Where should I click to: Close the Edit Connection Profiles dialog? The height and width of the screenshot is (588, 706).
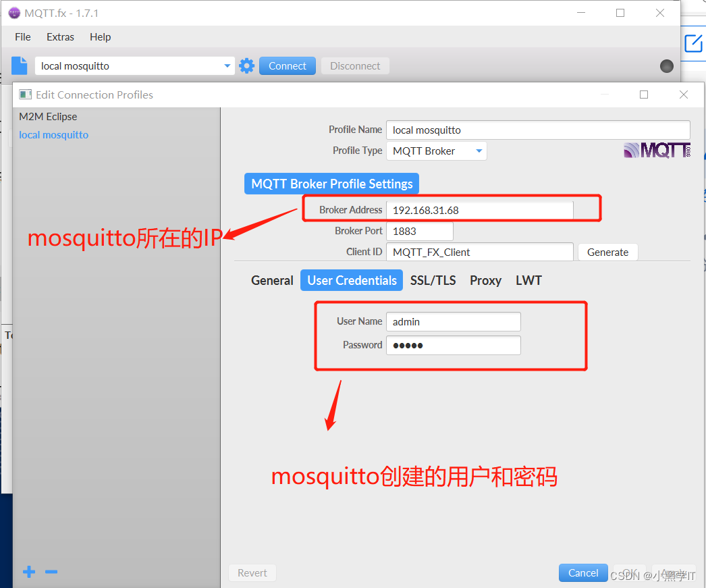(684, 95)
